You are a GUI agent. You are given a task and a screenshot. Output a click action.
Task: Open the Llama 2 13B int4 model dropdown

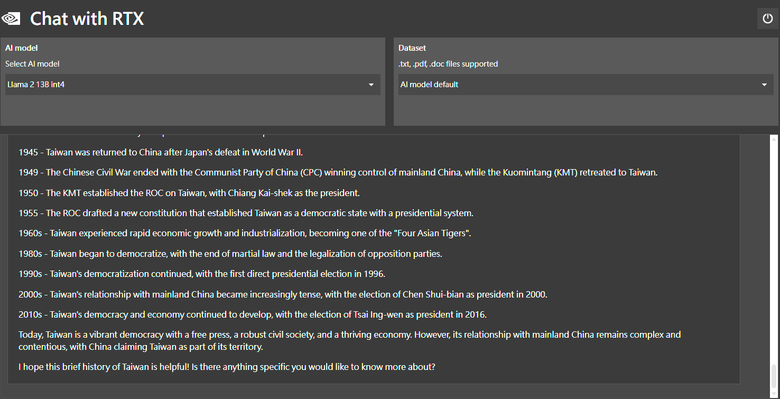click(193, 85)
